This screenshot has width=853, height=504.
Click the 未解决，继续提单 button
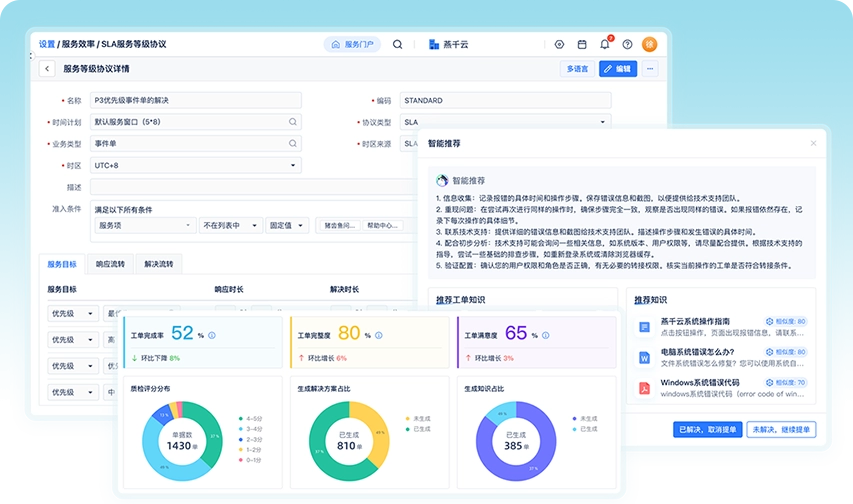[x=781, y=429]
